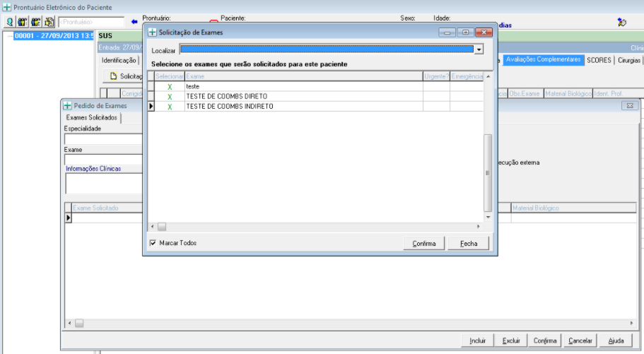The width and height of the screenshot is (644, 354).
Task: Click the exam list horizontal scrollbar's left arrow
Action: tap(153, 227)
